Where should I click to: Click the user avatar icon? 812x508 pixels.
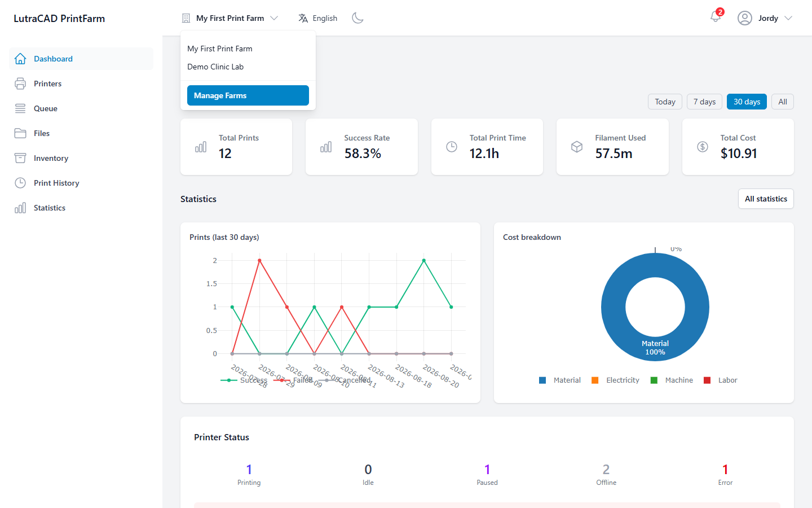click(745, 18)
